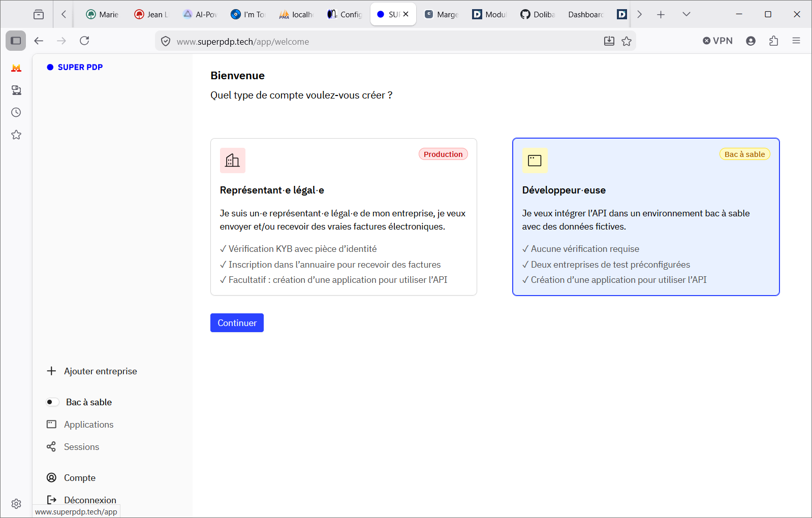This screenshot has width=812, height=518.
Task: Open the Applications sidebar item
Action: pos(80,425)
